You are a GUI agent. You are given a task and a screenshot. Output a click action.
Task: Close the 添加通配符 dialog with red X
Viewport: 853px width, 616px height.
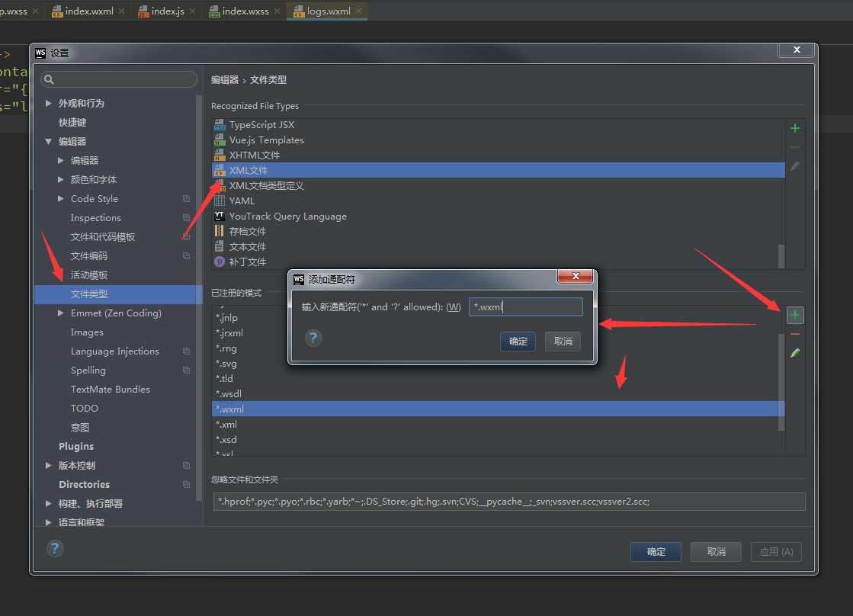coord(575,277)
